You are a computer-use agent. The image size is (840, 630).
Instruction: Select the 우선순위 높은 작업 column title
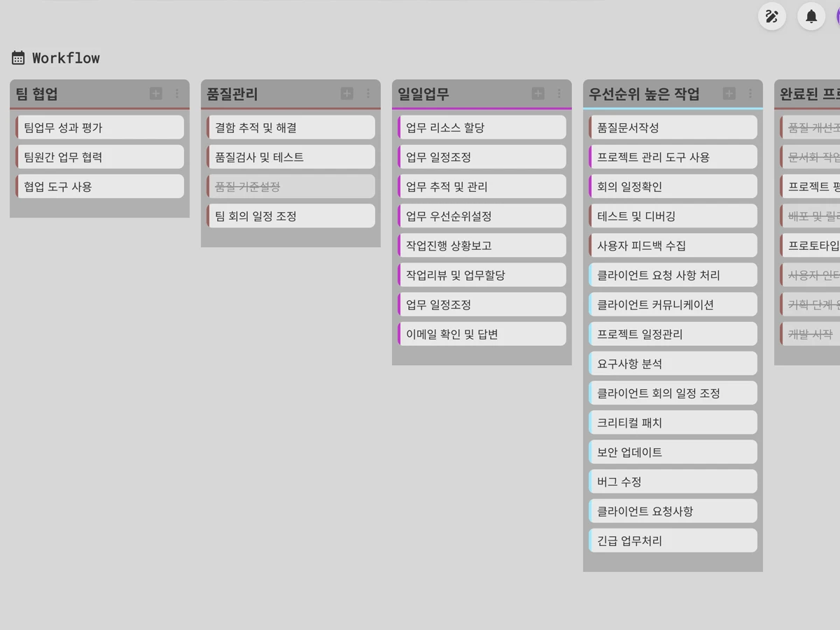coord(644,94)
